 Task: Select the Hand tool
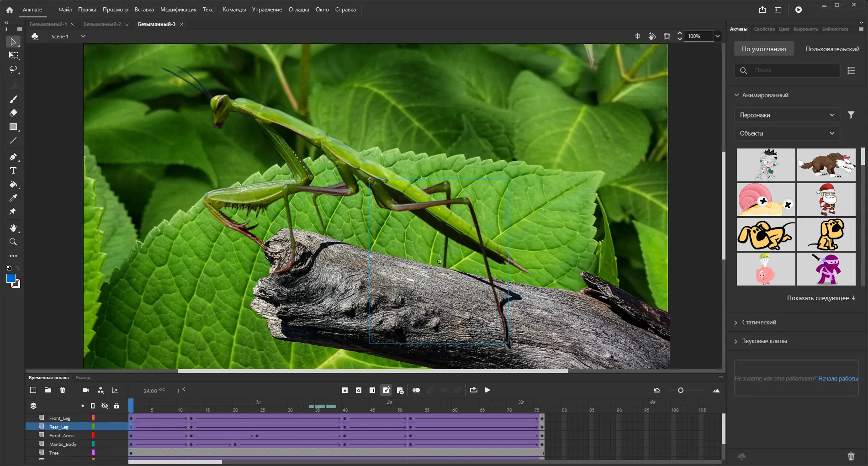(x=13, y=228)
